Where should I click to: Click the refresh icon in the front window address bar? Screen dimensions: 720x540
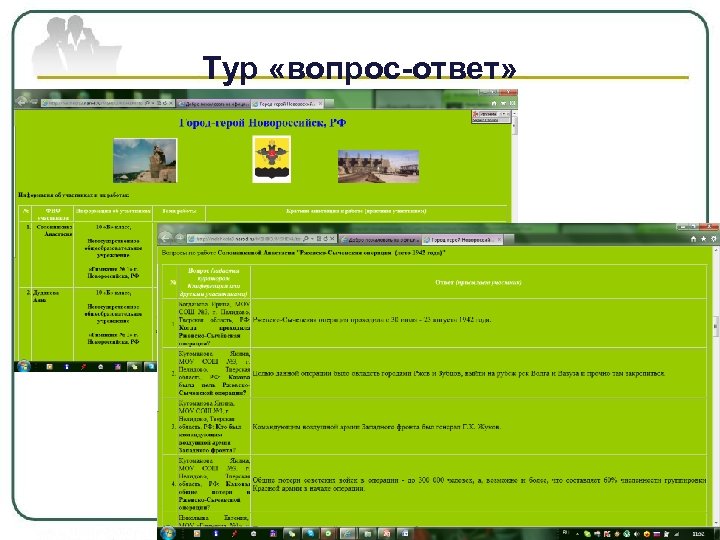[325, 239]
